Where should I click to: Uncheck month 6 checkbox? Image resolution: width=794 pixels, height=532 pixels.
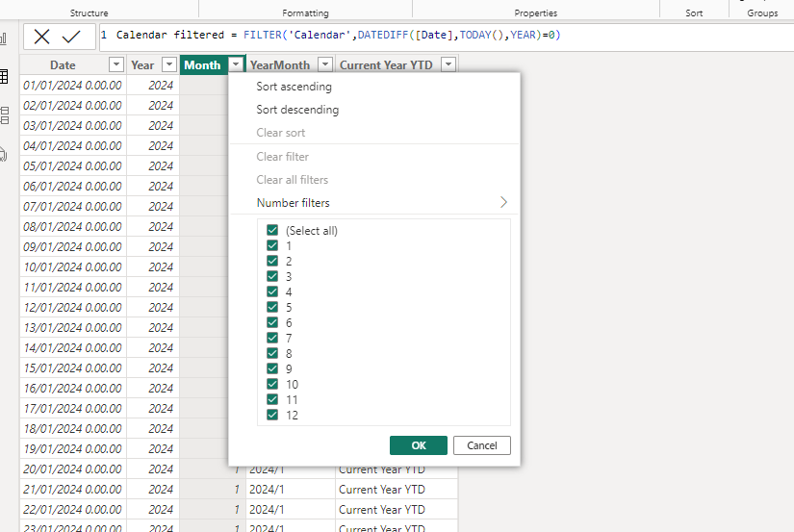(x=272, y=322)
